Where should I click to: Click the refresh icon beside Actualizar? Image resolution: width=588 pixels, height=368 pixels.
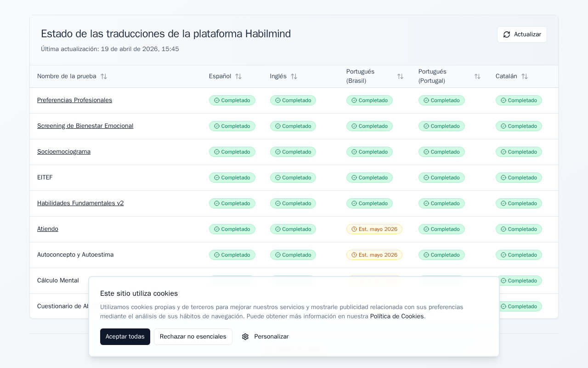(x=507, y=34)
